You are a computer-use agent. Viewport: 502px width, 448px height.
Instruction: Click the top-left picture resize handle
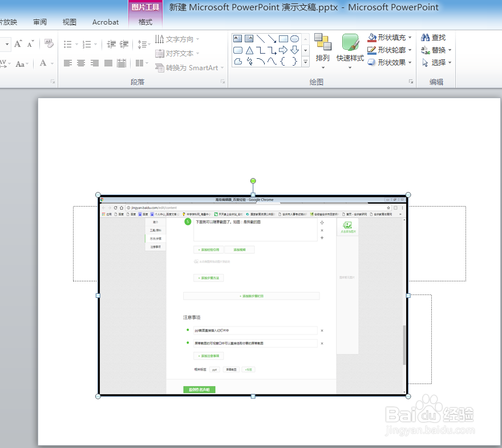pyautogui.click(x=98, y=195)
